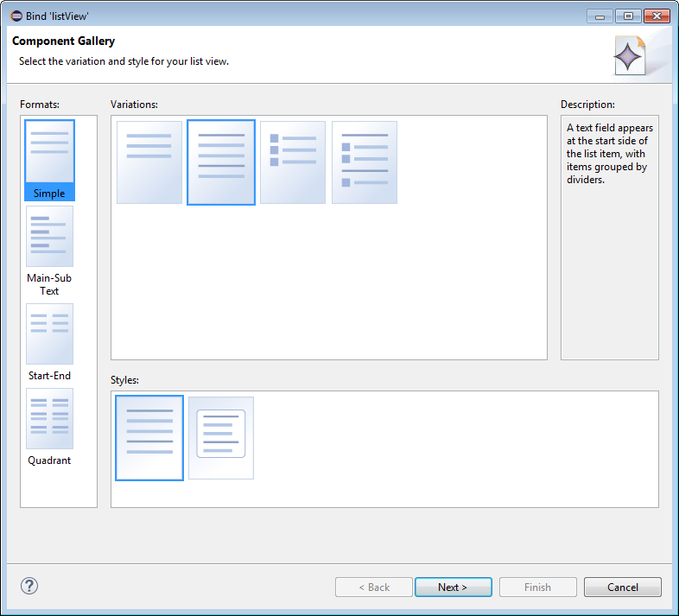This screenshot has height=616, width=679.
Task: Click the Simple label text
Action: [x=49, y=194]
